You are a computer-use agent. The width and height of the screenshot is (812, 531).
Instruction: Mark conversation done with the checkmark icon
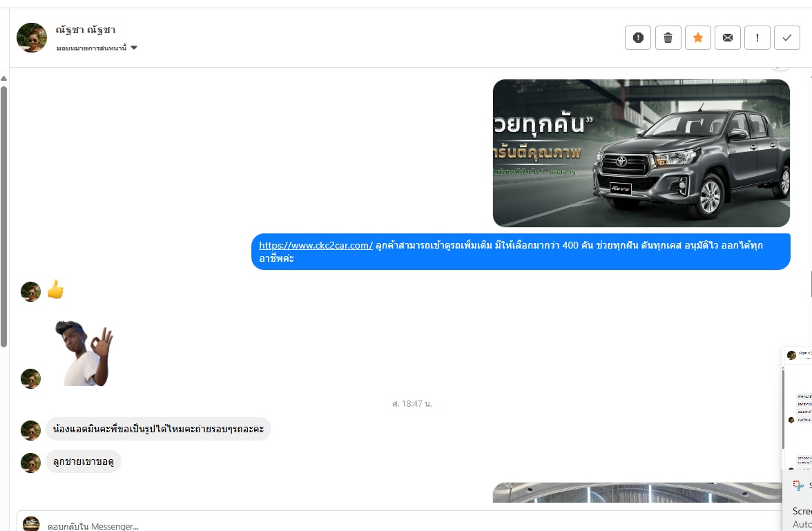pos(787,38)
